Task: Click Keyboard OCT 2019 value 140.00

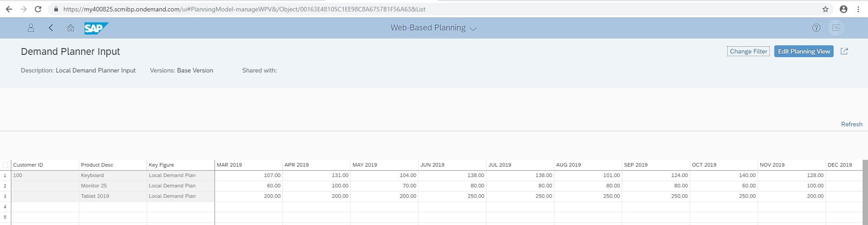Action: click(724, 175)
